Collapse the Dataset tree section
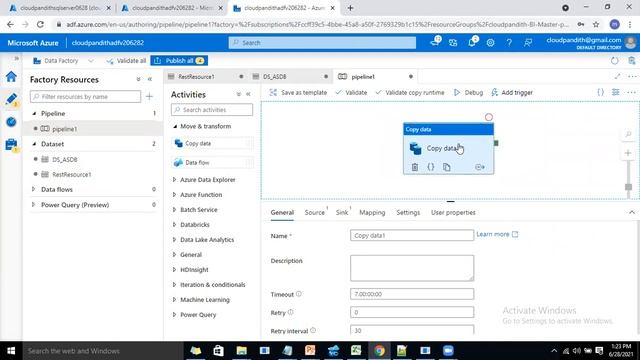The height and width of the screenshot is (360, 640). click(x=34, y=144)
